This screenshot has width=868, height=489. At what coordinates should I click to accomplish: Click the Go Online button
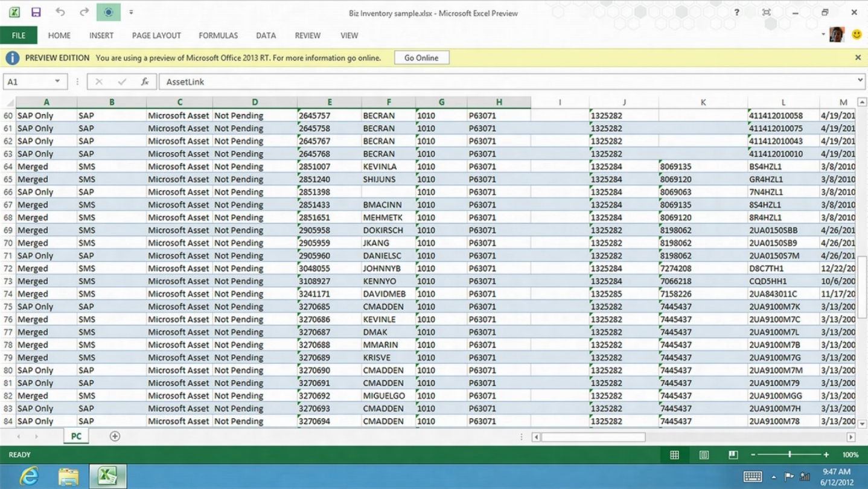tap(421, 58)
